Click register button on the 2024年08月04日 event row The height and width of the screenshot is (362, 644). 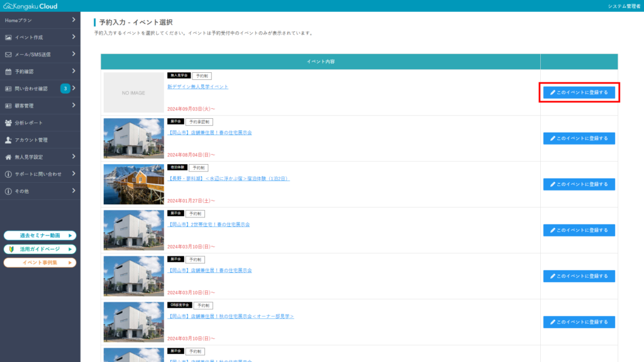(x=579, y=138)
